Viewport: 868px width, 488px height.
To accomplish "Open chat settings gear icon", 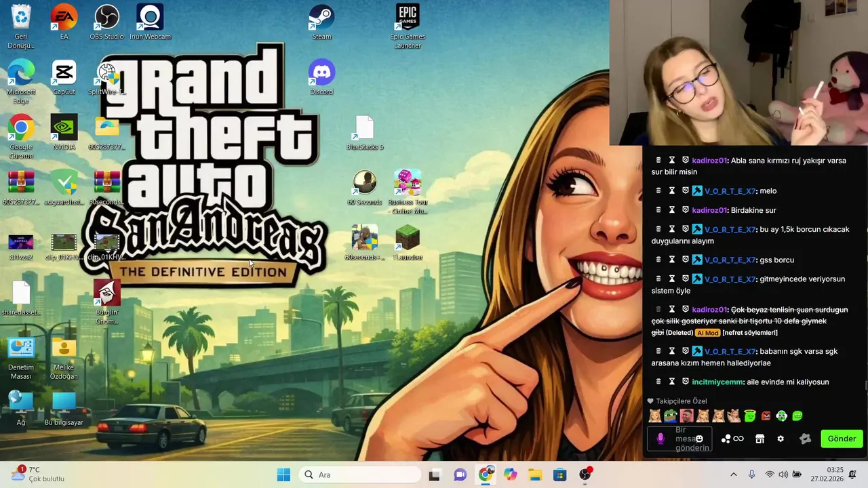I will [x=781, y=439].
